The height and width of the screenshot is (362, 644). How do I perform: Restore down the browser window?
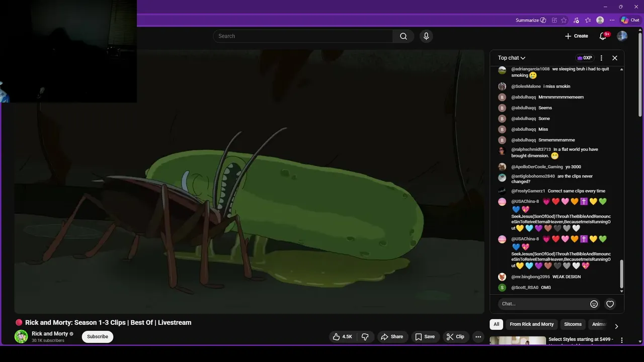click(x=620, y=7)
